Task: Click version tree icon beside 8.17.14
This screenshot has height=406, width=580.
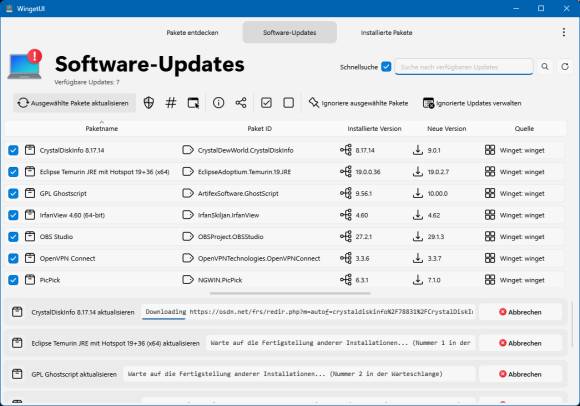Action: coord(346,150)
